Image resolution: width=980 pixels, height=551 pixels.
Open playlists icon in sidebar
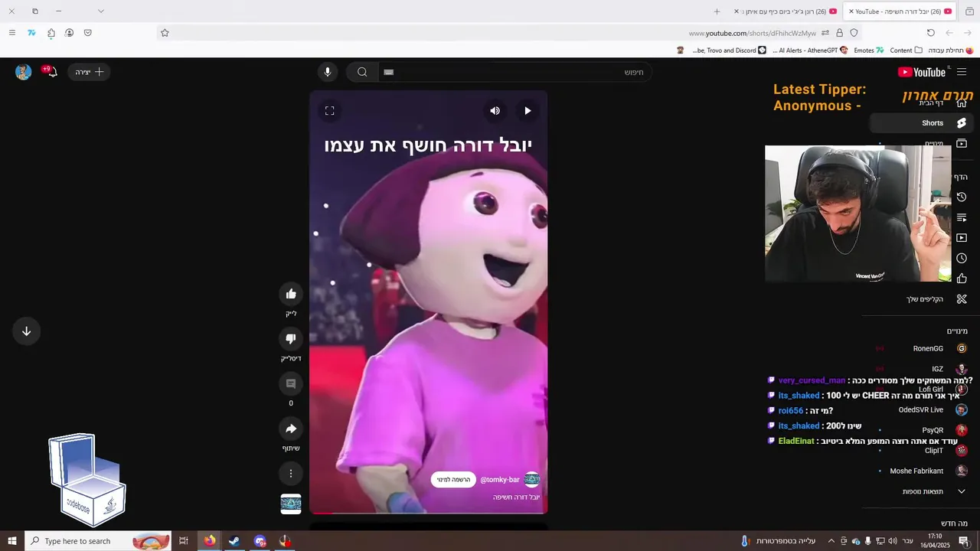click(962, 217)
